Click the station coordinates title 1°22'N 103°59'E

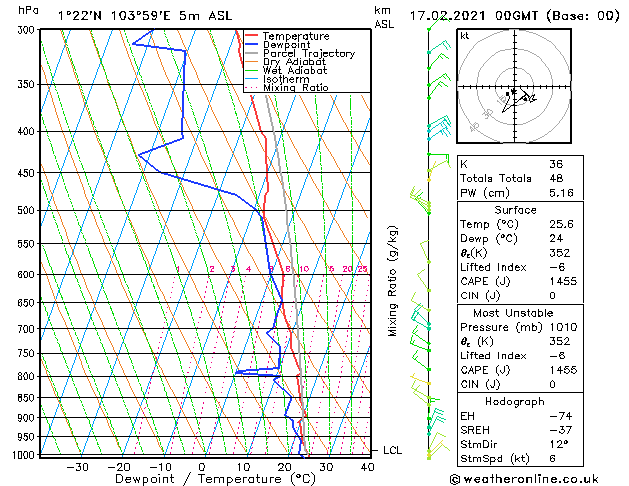114,16
